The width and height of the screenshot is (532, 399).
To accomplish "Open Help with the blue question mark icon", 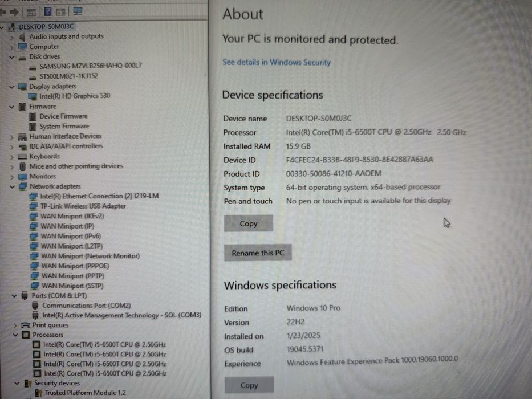I will pyautogui.click(x=48, y=11).
